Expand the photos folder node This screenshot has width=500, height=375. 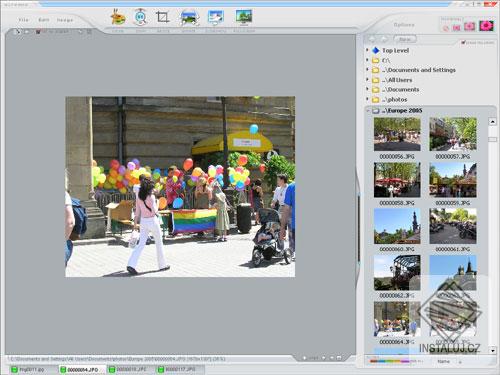(367, 99)
